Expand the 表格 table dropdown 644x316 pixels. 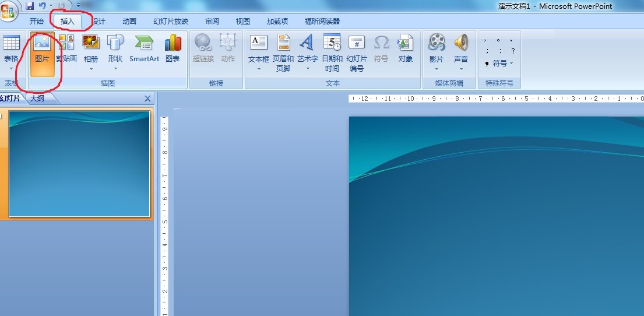click(11, 68)
